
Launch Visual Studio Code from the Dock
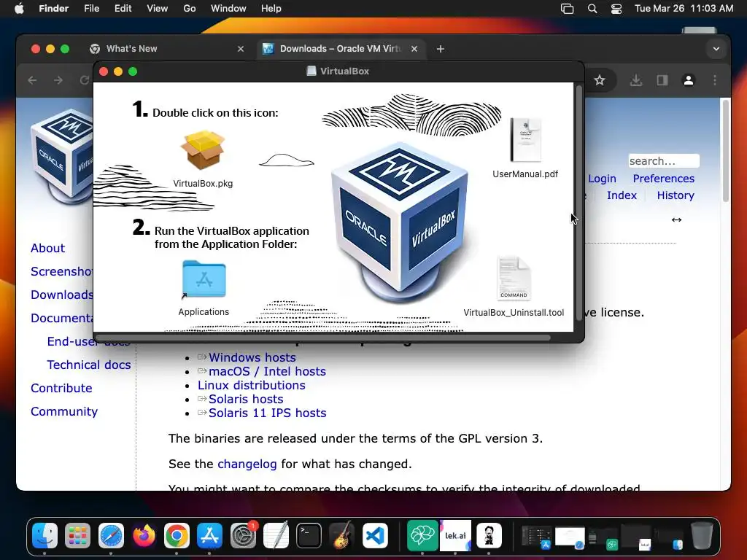point(375,536)
